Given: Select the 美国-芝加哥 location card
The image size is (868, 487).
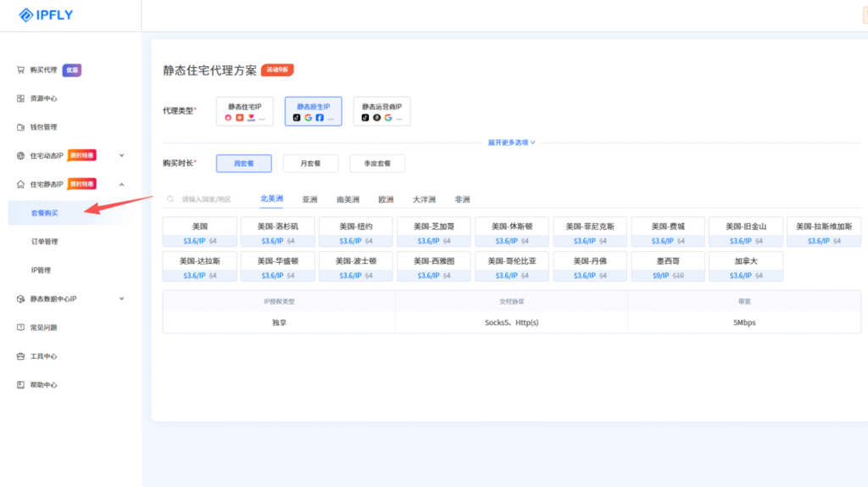Looking at the screenshot, I should tap(434, 232).
